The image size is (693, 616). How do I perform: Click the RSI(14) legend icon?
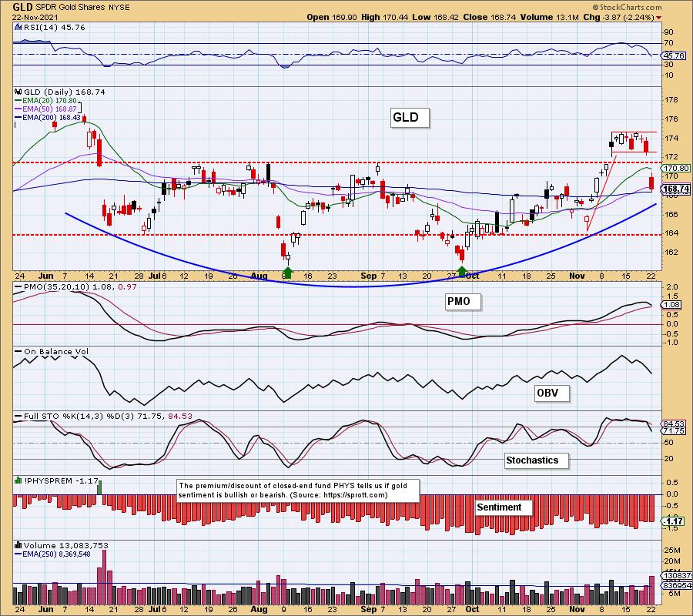18,28
